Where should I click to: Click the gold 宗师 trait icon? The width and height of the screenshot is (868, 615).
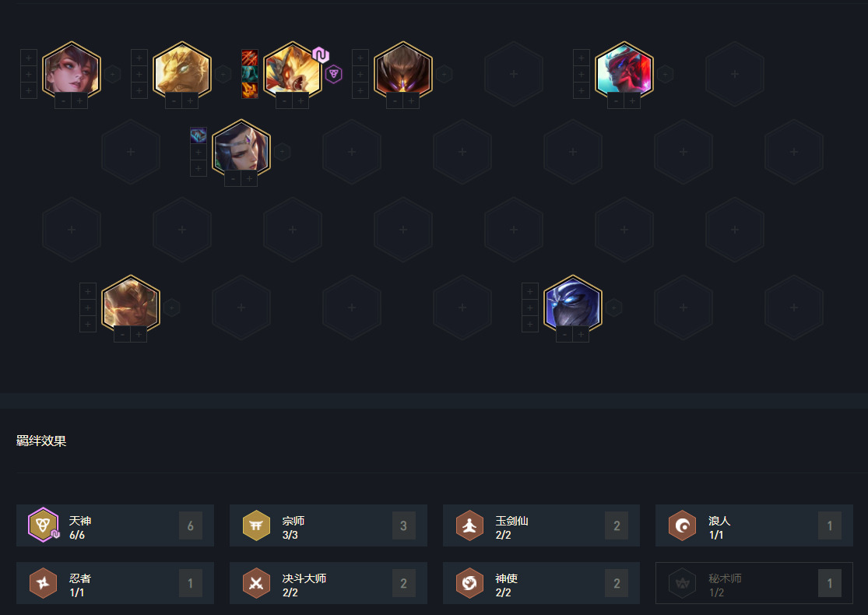pos(256,525)
